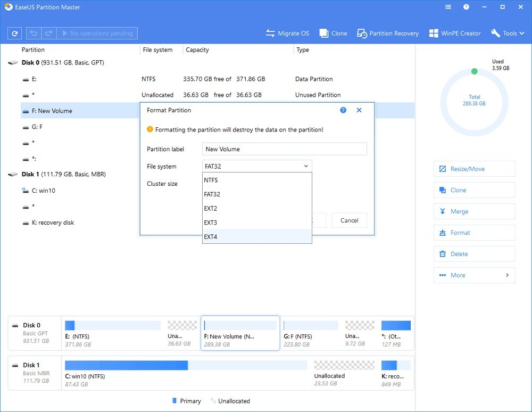Select C: win10 (NTFS) block in disk map
Screen dimensions: 532x412
pyautogui.click(x=186, y=373)
